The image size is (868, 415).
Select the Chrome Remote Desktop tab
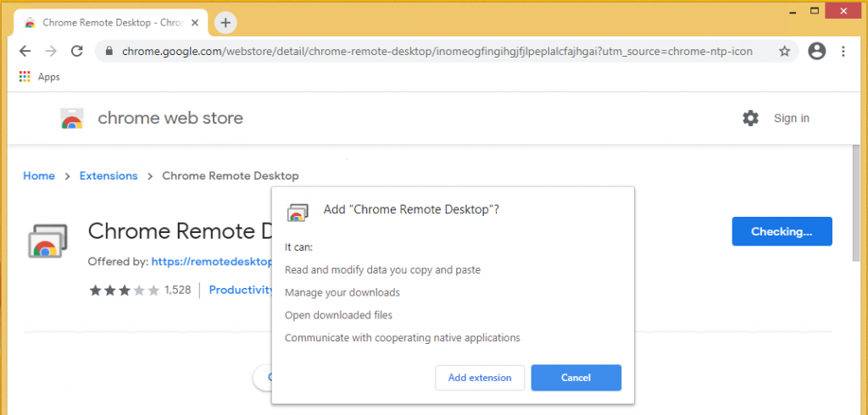coord(106,22)
